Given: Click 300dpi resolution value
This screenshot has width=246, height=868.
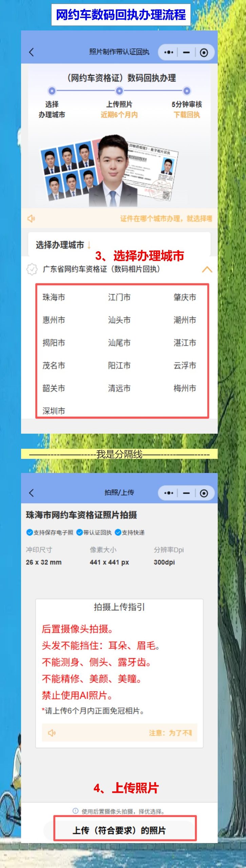Looking at the screenshot, I should [164, 562].
